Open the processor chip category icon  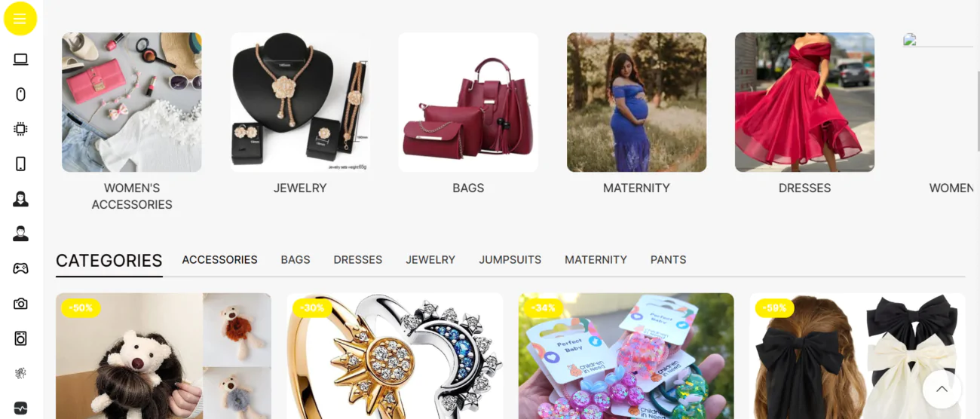pyautogui.click(x=20, y=129)
